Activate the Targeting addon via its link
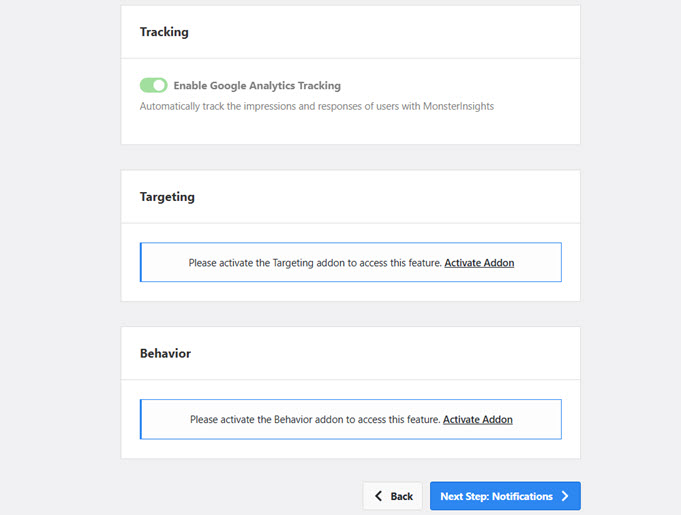Screen dimensions: 681x515 (479, 262)
